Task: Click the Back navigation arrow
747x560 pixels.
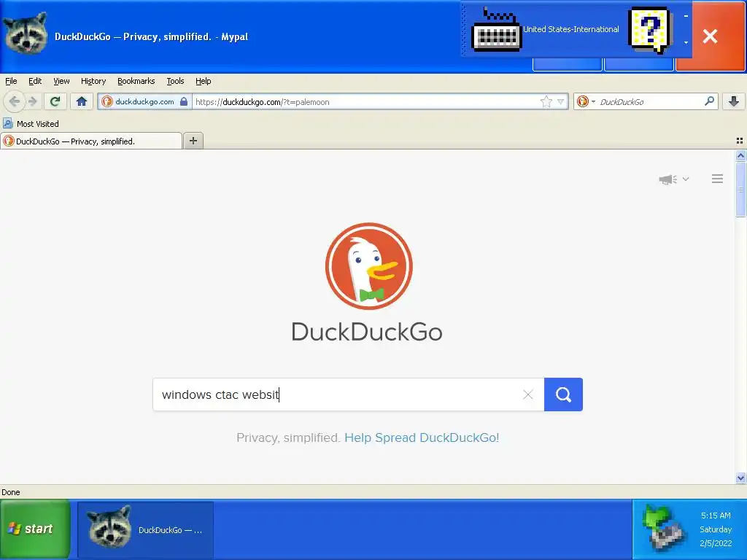Action: point(15,101)
